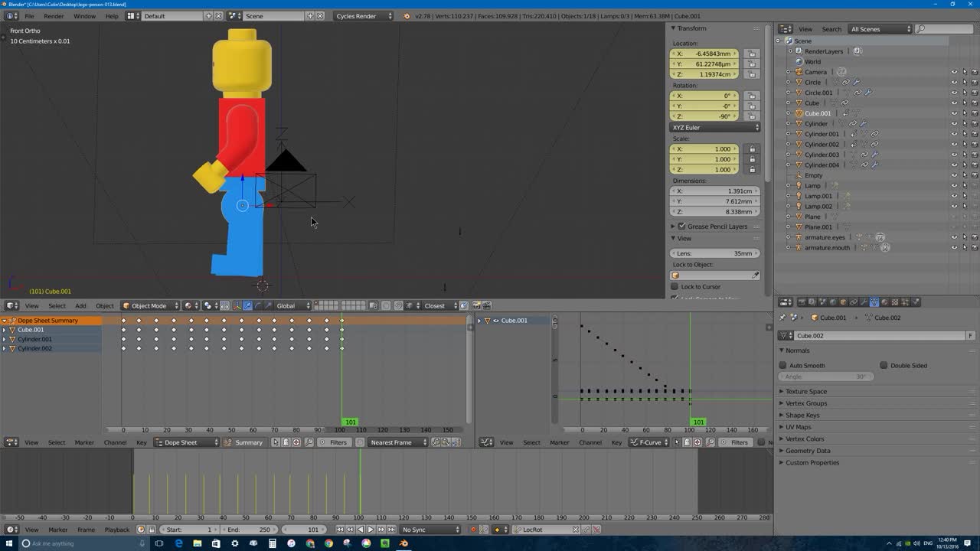This screenshot has height=551, width=980.
Task: Click the End frame 250 field
Action: coord(249,530)
